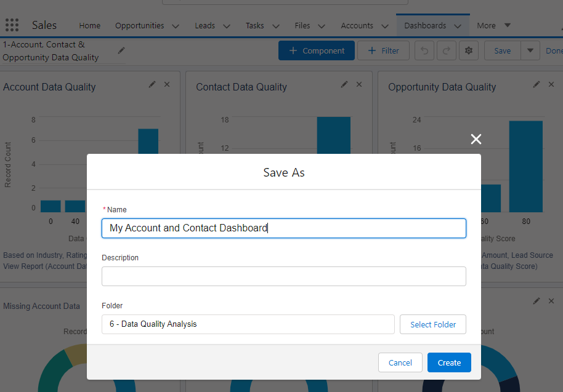Switch to the Dashboards tab
The image size is (563, 392).
pos(425,25)
